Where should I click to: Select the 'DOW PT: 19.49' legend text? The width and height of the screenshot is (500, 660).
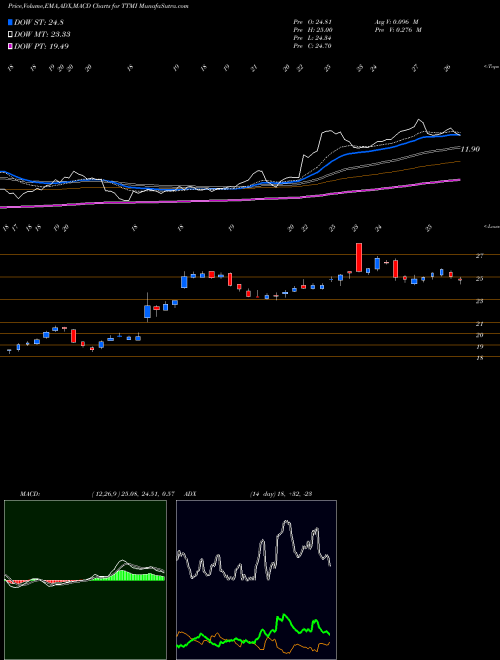[41, 46]
